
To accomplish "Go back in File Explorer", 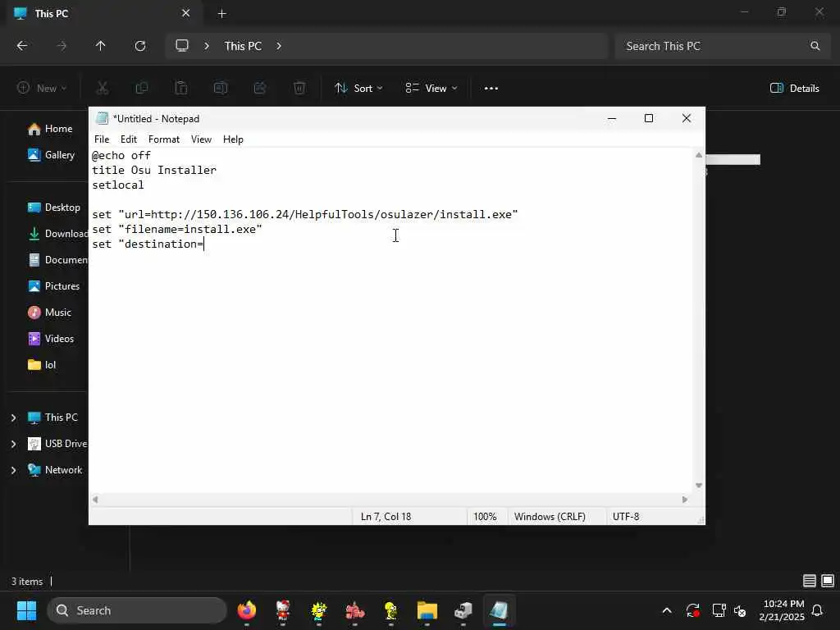I will (x=22, y=46).
